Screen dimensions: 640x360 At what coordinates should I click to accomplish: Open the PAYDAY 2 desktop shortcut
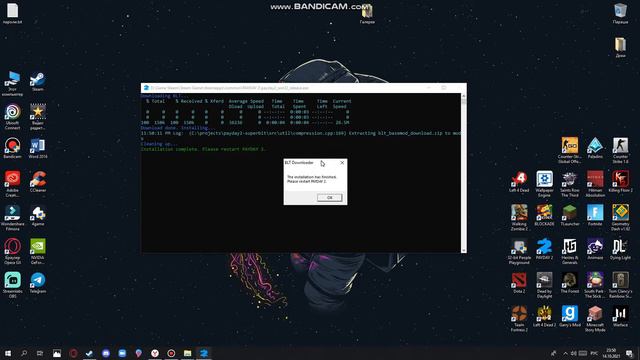click(x=544, y=249)
